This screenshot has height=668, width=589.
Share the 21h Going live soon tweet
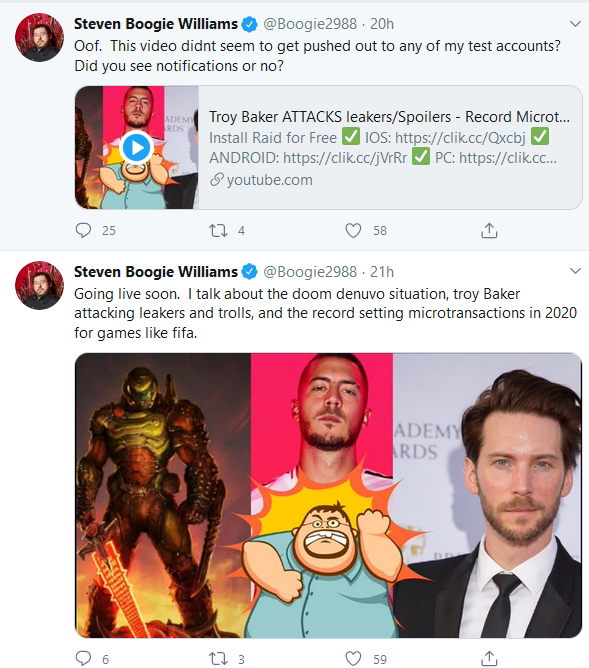point(489,658)
